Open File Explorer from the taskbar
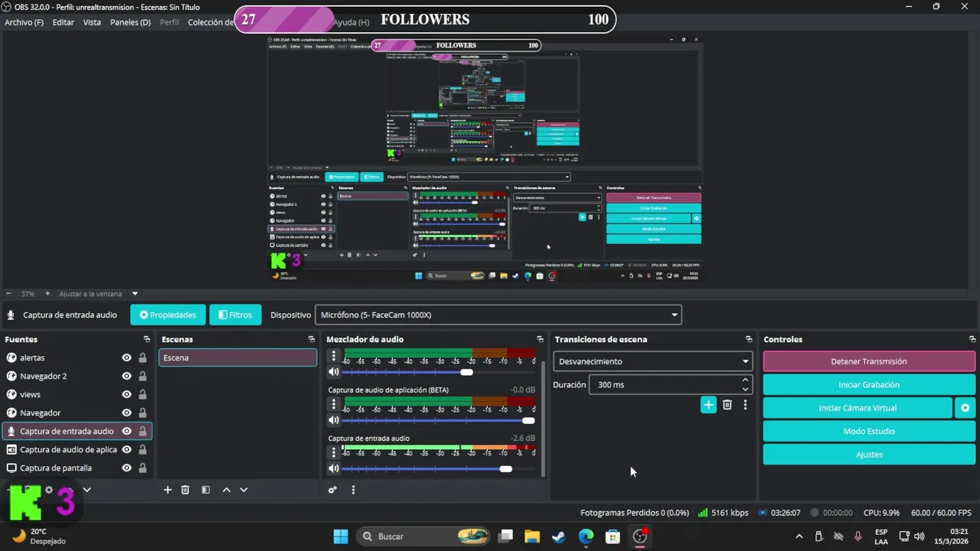This screenshot has height=551, width=980. (x=532, y=536)
